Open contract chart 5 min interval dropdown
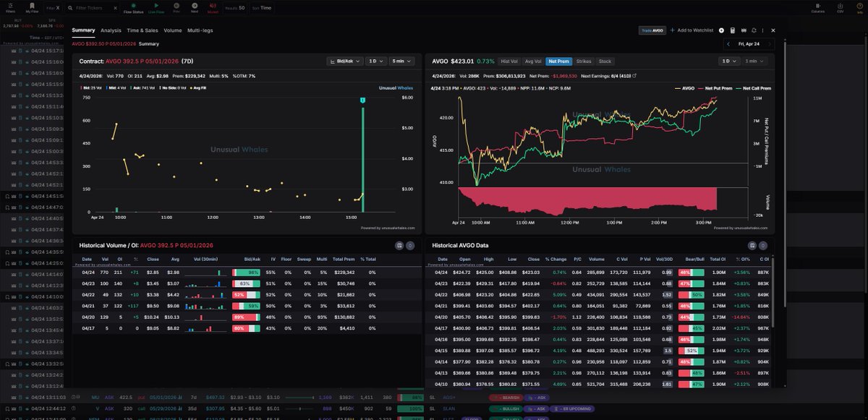Screen dimensions: 868x420 click(x=401, y=61)
